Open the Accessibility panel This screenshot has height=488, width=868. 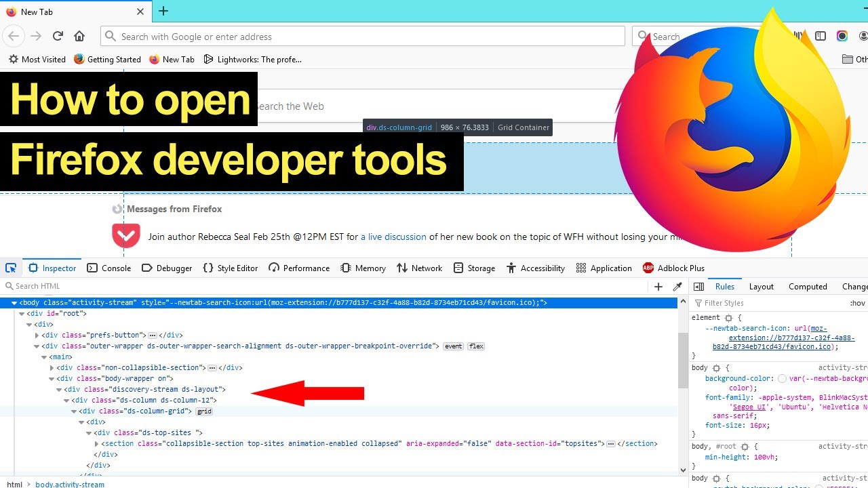pyautogui.click(x=535, y=268)
